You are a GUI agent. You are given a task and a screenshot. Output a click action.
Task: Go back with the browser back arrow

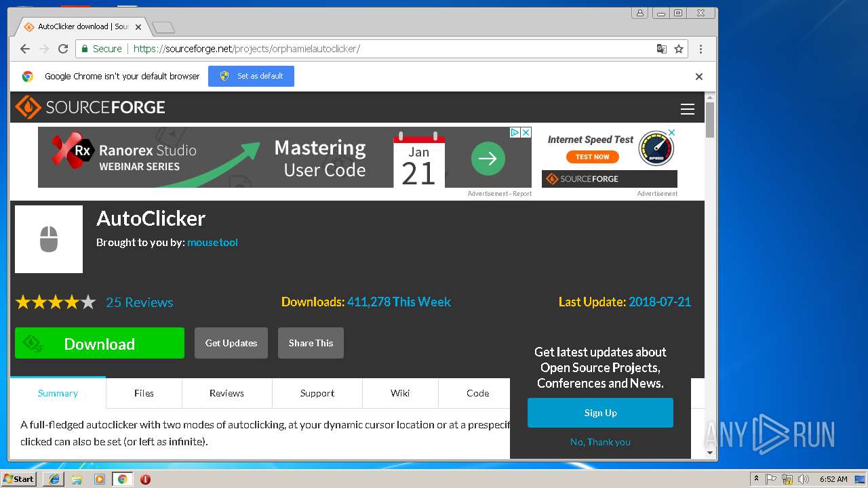(x=25, y=49)
